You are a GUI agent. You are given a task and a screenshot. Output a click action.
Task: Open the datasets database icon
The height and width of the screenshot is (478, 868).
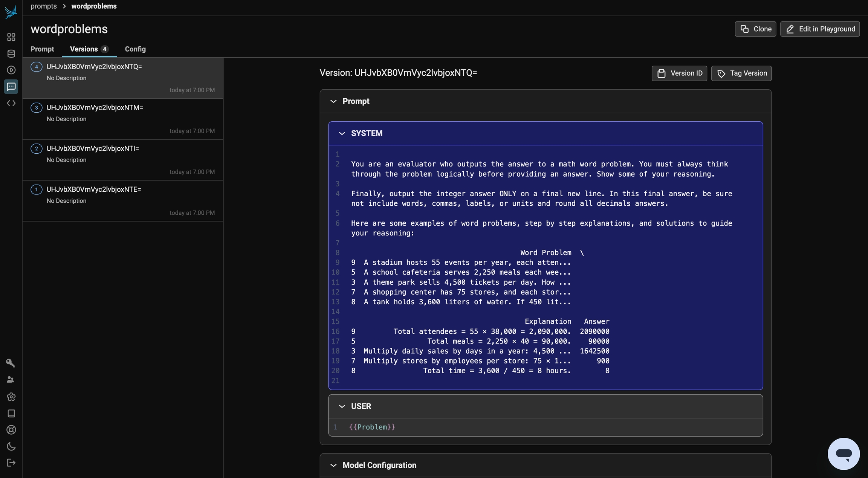click(x=11, y=53)
